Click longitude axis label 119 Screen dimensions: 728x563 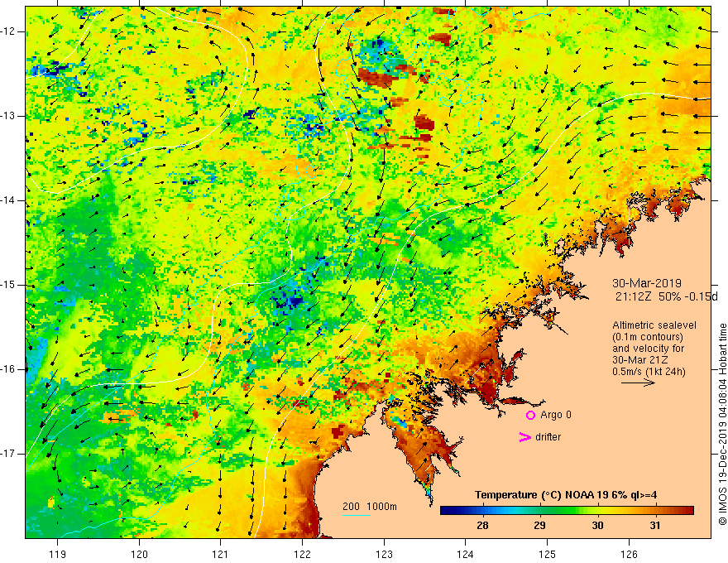point(58,554)
